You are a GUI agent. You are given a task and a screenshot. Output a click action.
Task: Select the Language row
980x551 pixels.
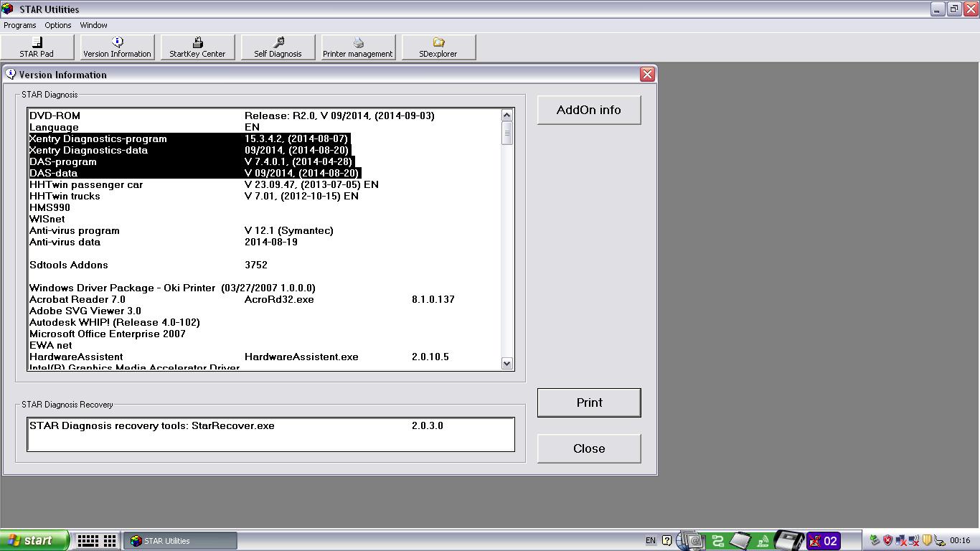tap(264, 127)
